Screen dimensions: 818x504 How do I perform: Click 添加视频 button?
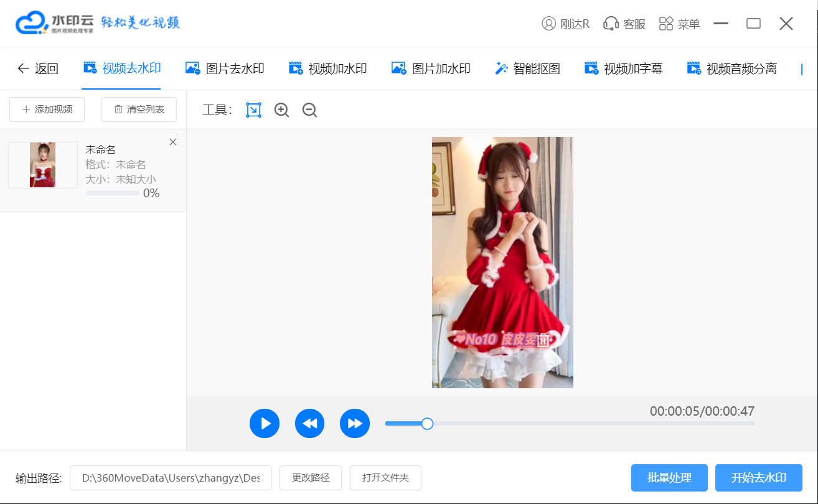pos(47,110)
